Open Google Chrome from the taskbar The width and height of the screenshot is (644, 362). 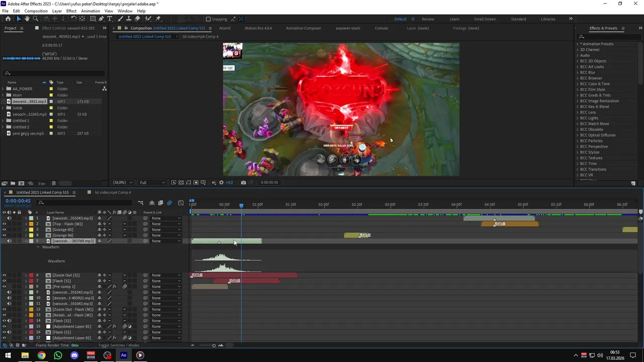[x=41, y=355]
